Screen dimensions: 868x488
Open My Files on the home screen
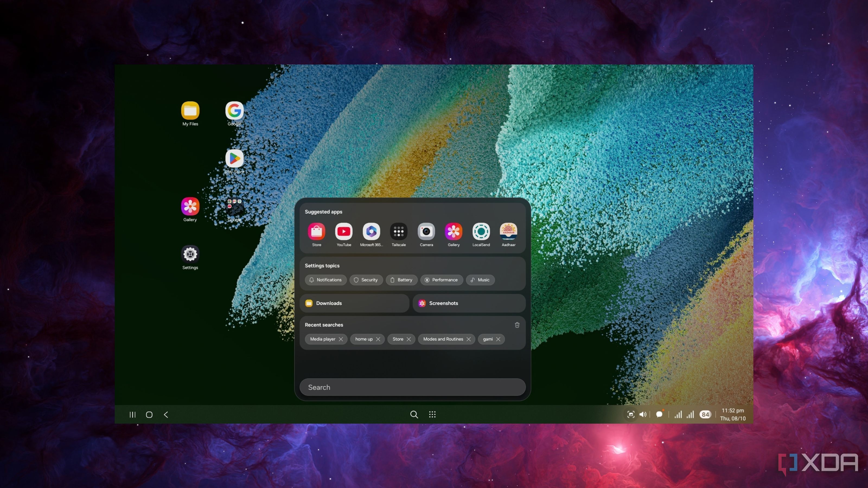click(190, 110)
